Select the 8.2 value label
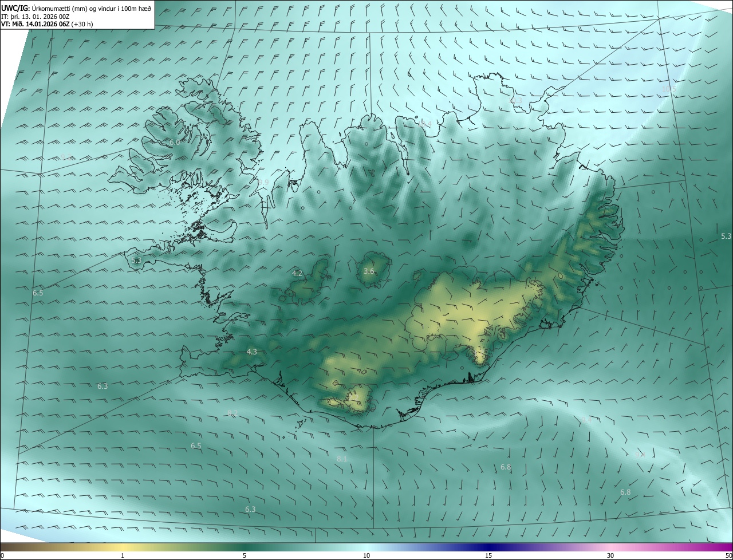This screenshot has width=733, height=560. coord(233,413)
